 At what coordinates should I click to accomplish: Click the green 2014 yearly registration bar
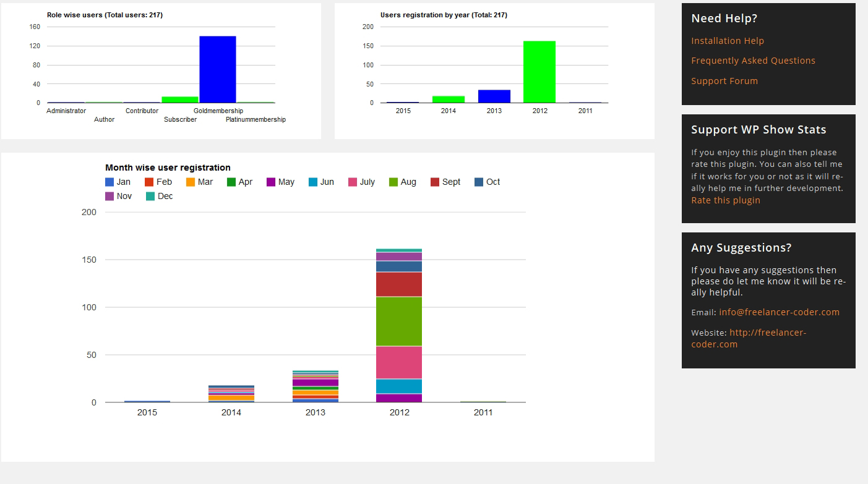(x=449, y=100)
